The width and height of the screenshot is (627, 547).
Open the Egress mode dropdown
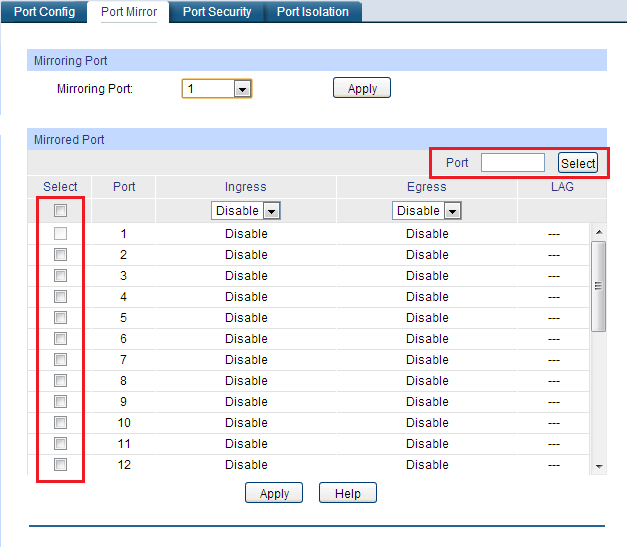coord(427,210)
